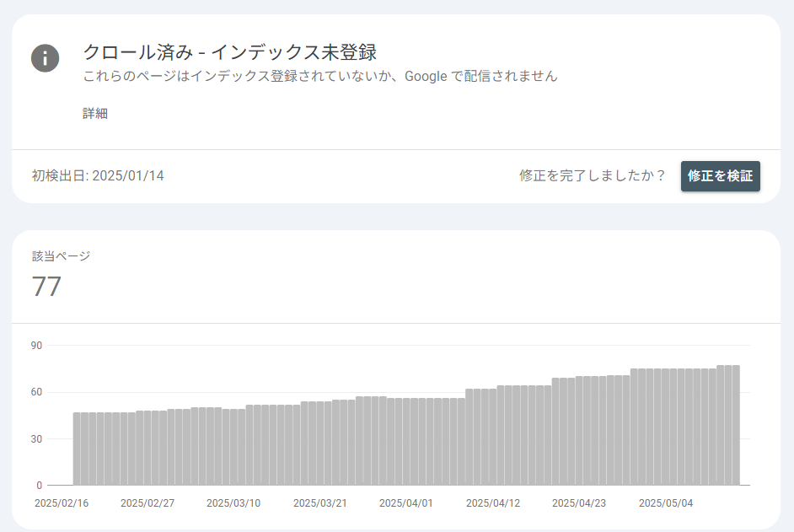Click the 該当ページ count of 77
Image resolution: width=794 pixels, height=532 pixels.
point(46,287)
